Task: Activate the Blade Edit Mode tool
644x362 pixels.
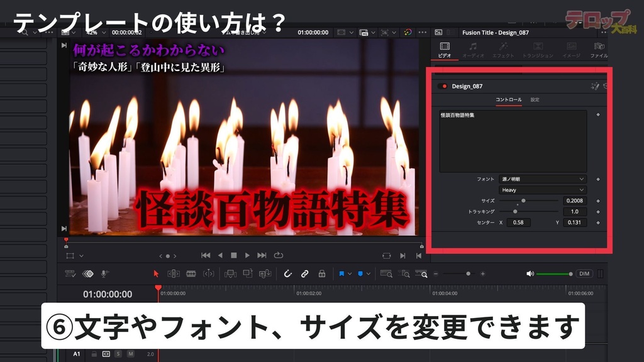Action: click(191, 273)
